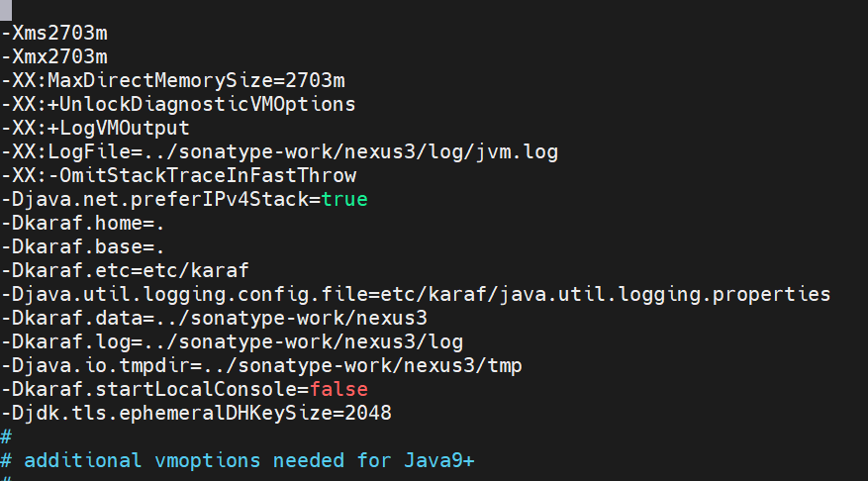
Task: Click the -Dkaraf.etc=etc/karaf line
Action: tap(125, 271)
